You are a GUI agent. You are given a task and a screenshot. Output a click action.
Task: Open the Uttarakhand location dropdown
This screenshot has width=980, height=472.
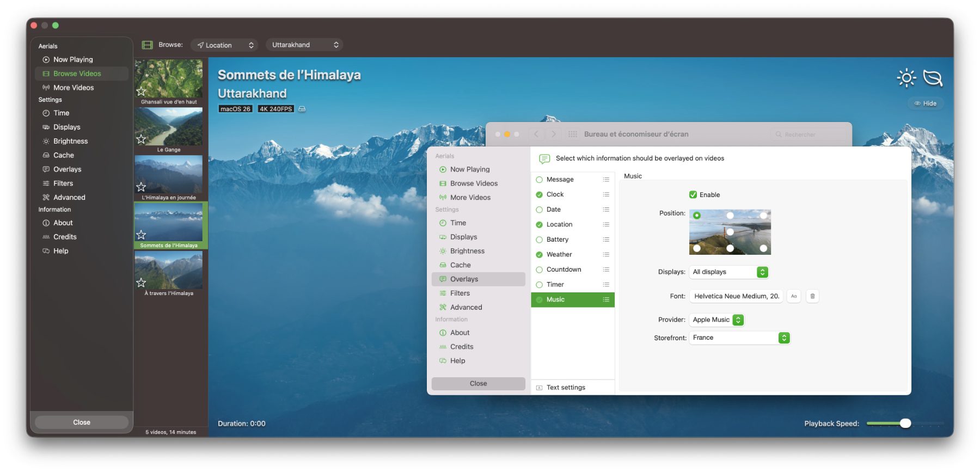tap(305, 45)
